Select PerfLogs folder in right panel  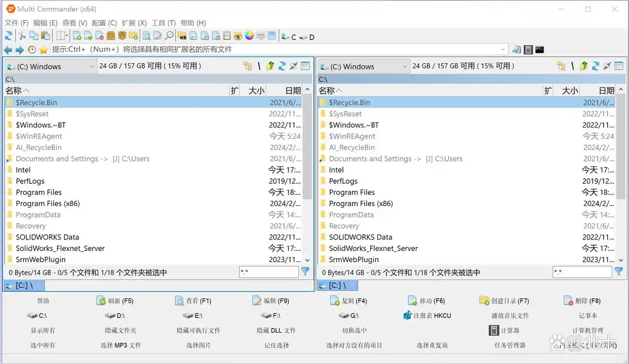(x=467, y=181)
